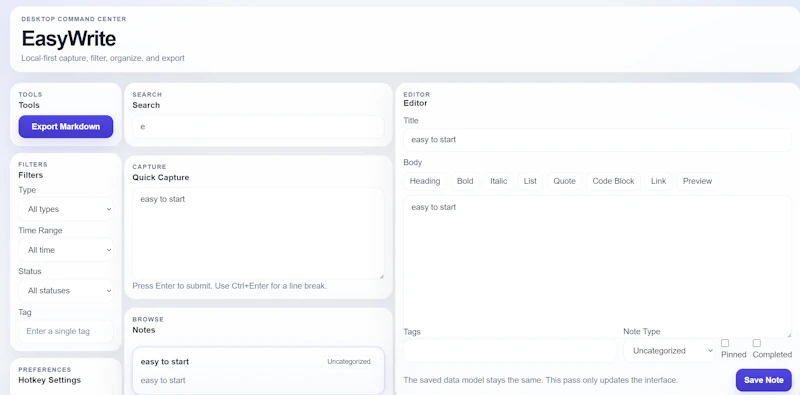The width and height of the screenshot is (800, 395).
Task: Save the note with Save Note
Action: [x=763, y=380]
